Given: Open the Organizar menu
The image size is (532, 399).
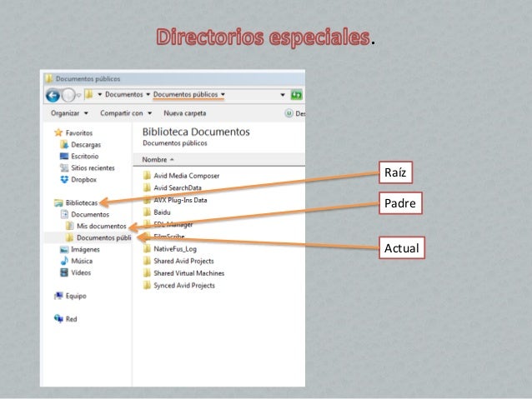Looking at the screenshot, I should click(69, 113).
